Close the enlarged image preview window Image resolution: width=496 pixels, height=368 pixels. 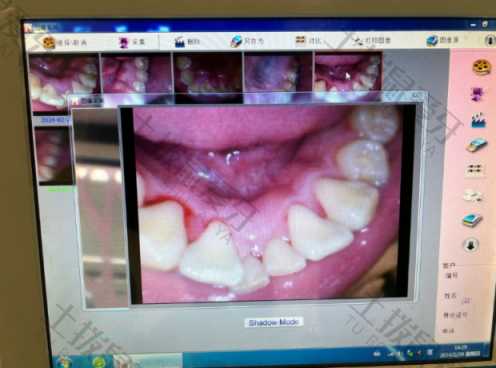click(x=415, y=95)
